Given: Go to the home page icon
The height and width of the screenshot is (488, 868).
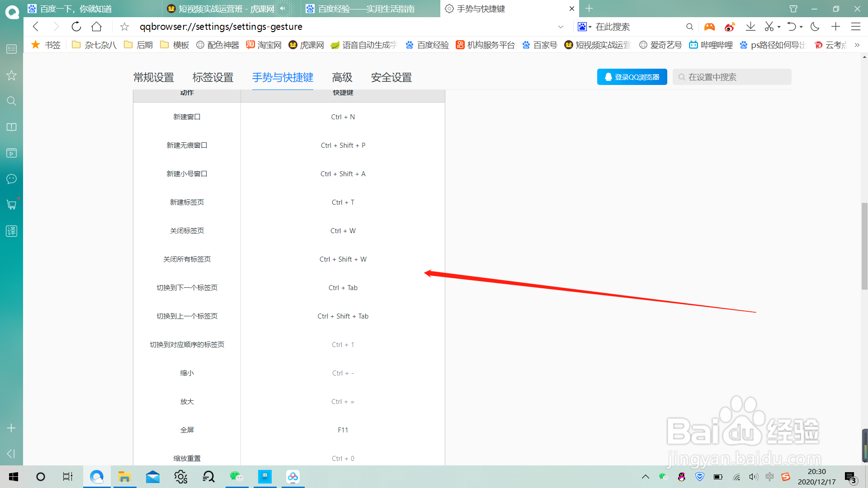Looking at the screenshot, I should pyautogui.click(x=96, y=27).
